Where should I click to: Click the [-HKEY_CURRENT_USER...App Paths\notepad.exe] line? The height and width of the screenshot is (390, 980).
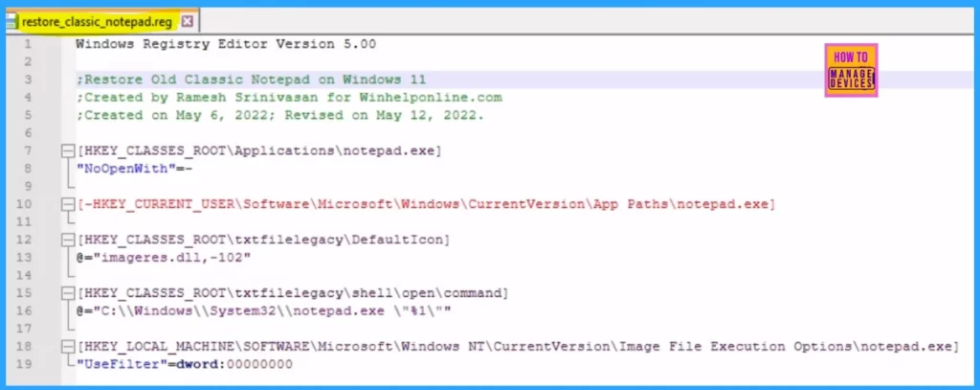pos(426,204)
